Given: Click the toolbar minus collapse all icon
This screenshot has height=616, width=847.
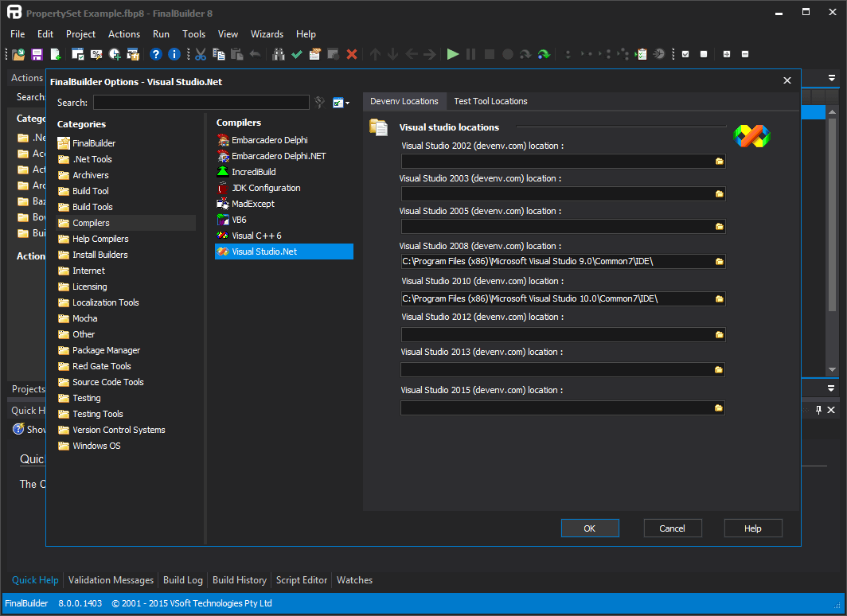Looking at the screenshot, I should [745, 54].
